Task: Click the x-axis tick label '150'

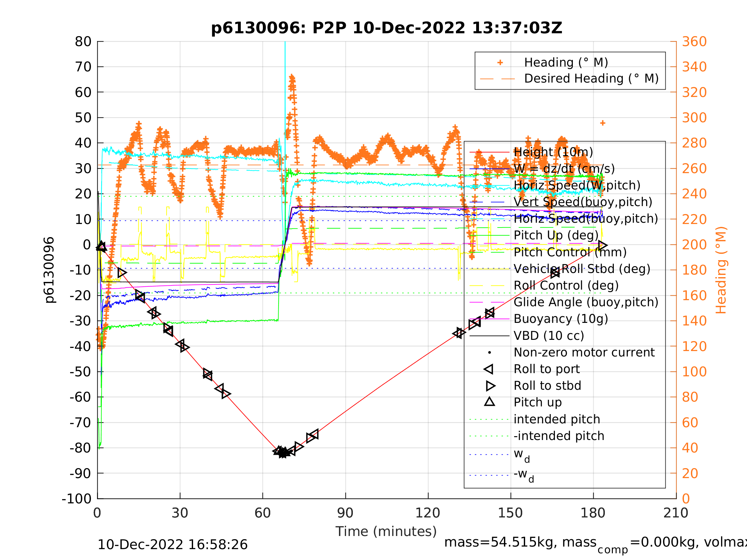Action: coord(510,513)
